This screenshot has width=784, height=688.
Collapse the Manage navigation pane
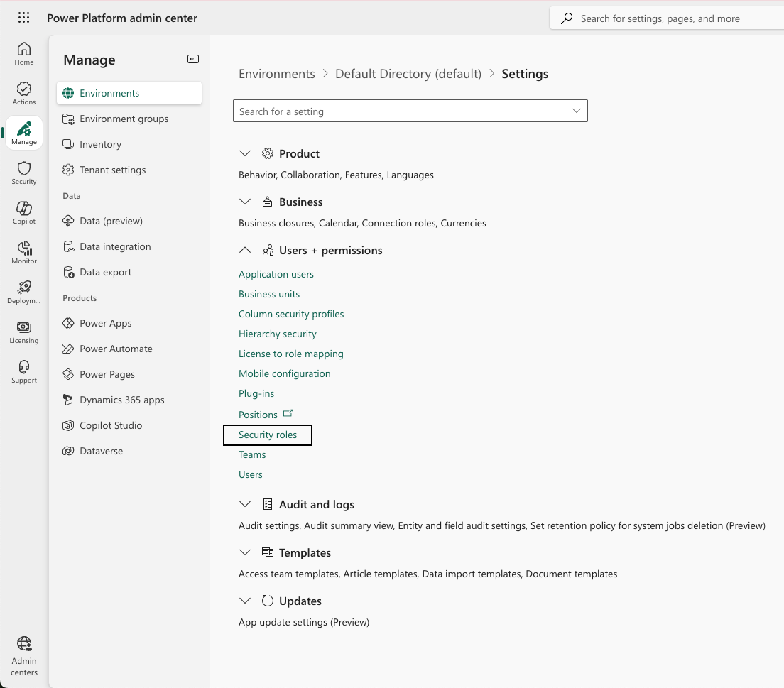click(x=192, y=60)
